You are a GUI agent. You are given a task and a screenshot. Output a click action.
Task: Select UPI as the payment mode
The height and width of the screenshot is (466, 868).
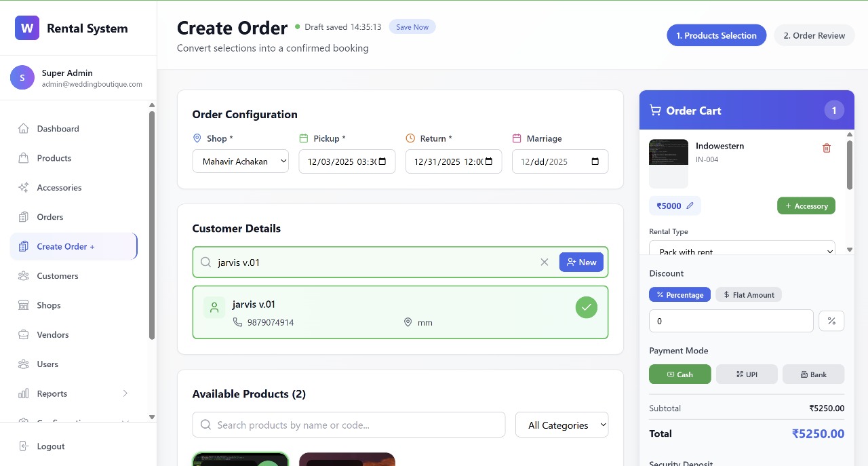747,374
